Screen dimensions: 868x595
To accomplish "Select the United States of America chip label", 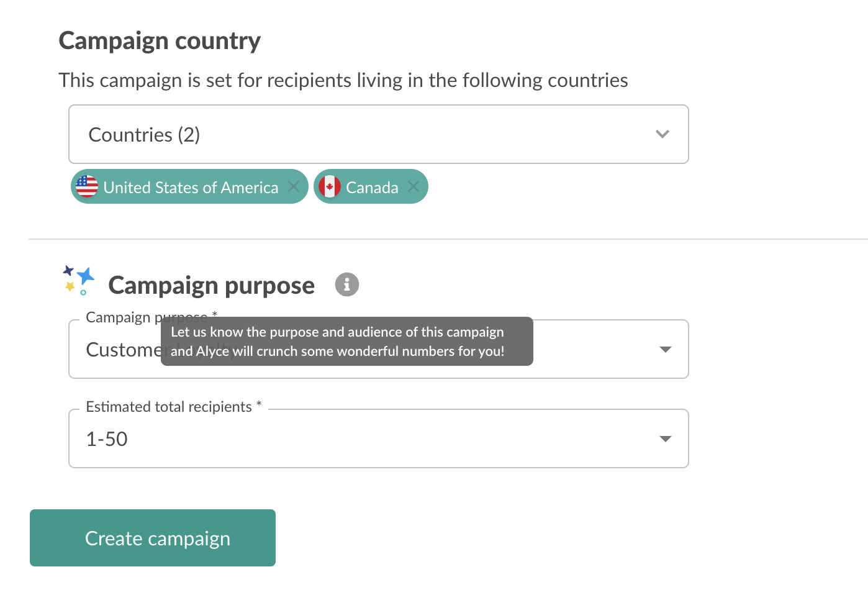I will [191, 188].
